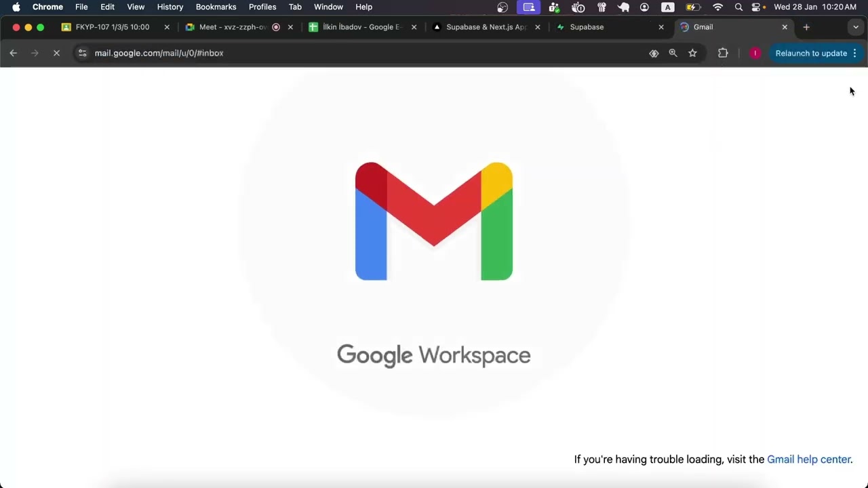Open the Wi-Fi status menu

coord(717,7)
